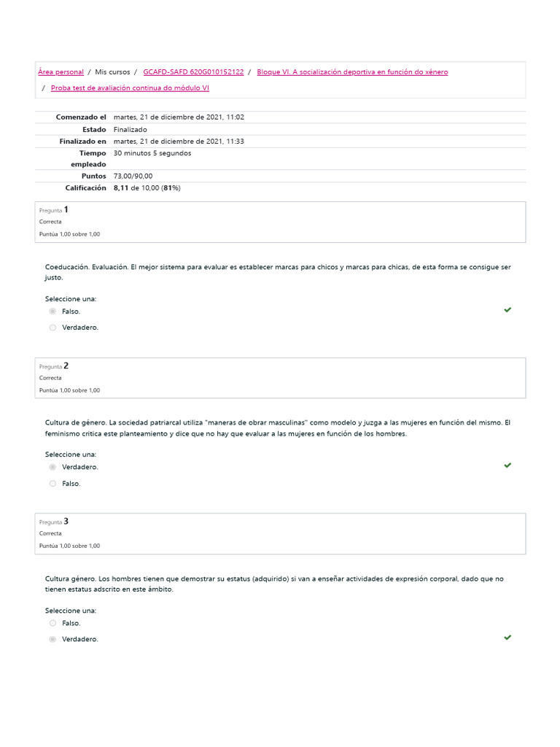Viewport: 560px width, 747px height.
Task: Go to 'Bloque VI' socialización deportiva link
Action: [x=352, y=72]
